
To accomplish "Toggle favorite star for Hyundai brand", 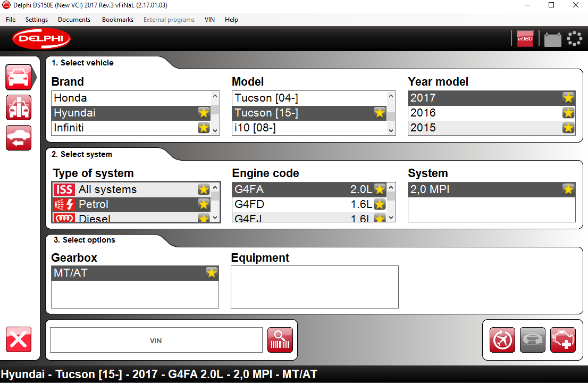I will (x=204, y=113).
